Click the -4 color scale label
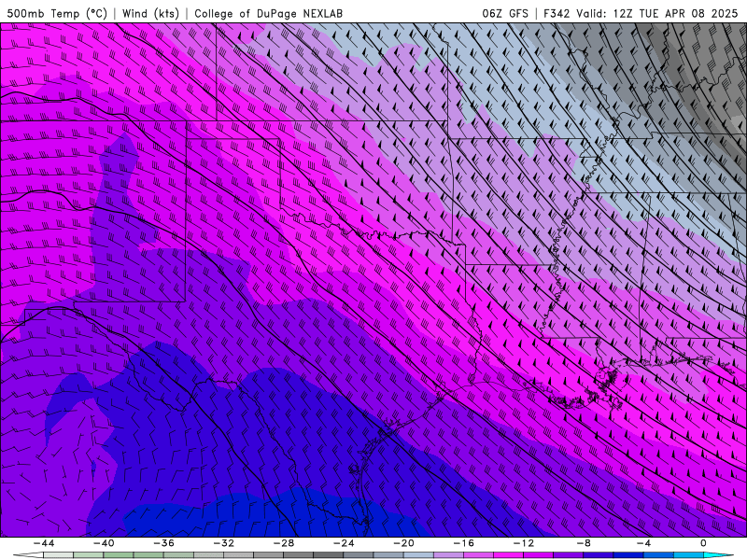The height and width of the screenshot is (560, 747). tap(644, 543)
